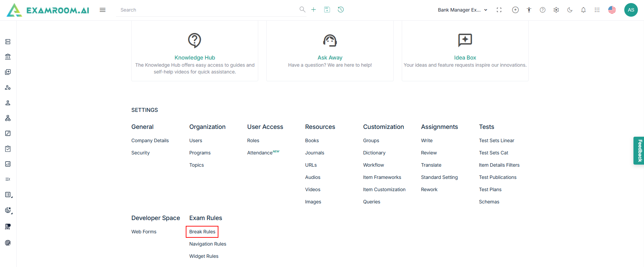Screen dimensions: 644x267
Task: Open the URLs link
Action: (x=311, y=165)
